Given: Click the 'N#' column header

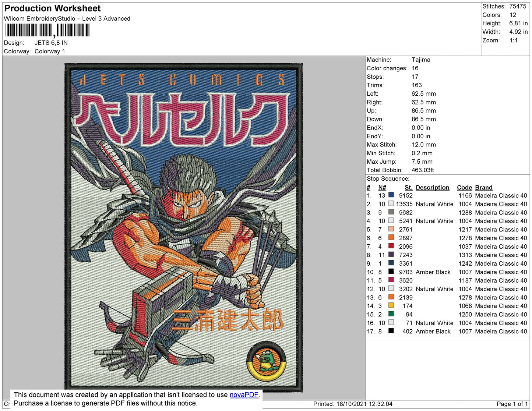Looking at the screenshot, I should coord(382,187).
